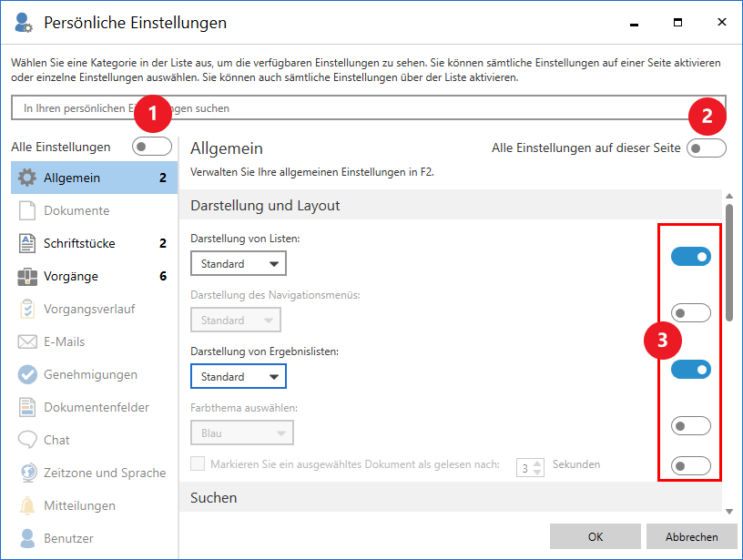Screen dimensions: 743x560
Task: Click the Dokumente page icon in sidebar
Action: point(27,210)
